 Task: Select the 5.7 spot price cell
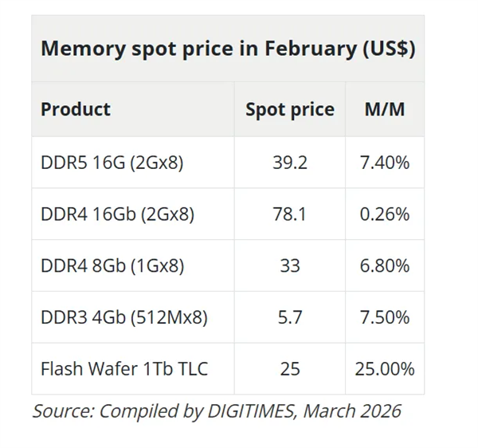[x=289, y=317]
